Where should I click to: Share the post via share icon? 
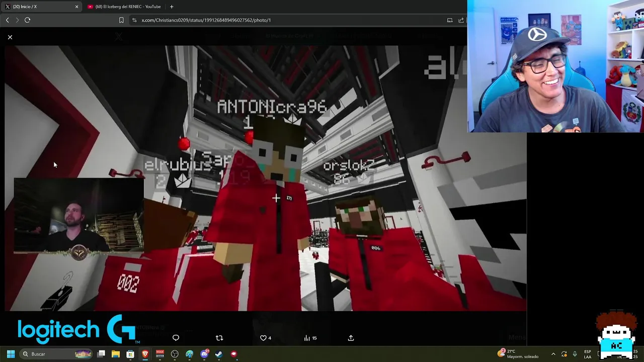(351, 338)
